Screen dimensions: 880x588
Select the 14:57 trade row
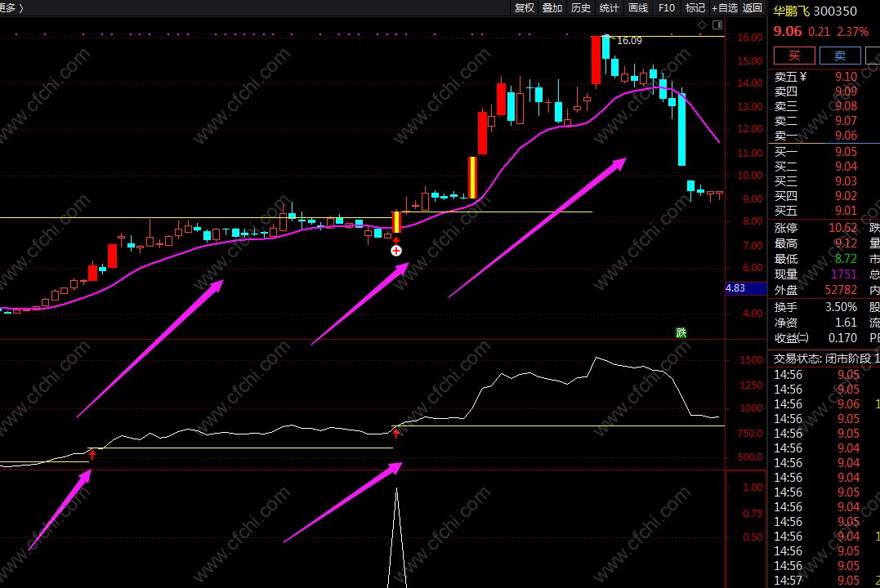pos(824,581)
